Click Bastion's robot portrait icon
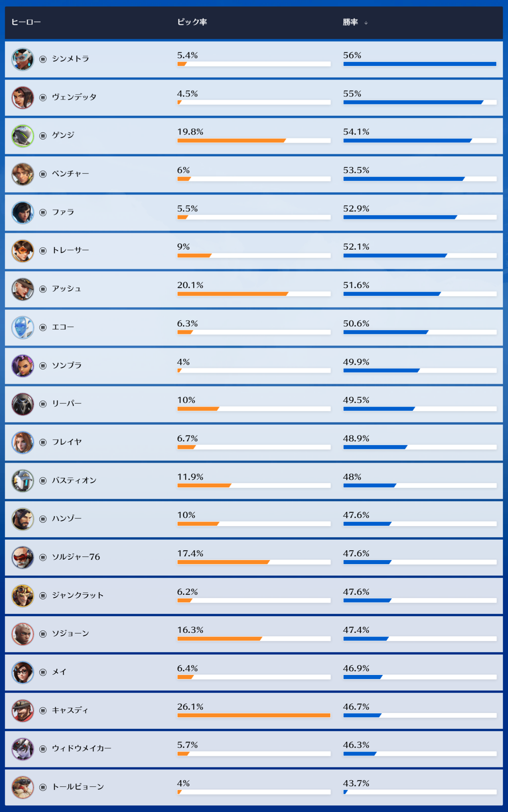Viewport: 508px width, 812px height. [x=22, y=481]
